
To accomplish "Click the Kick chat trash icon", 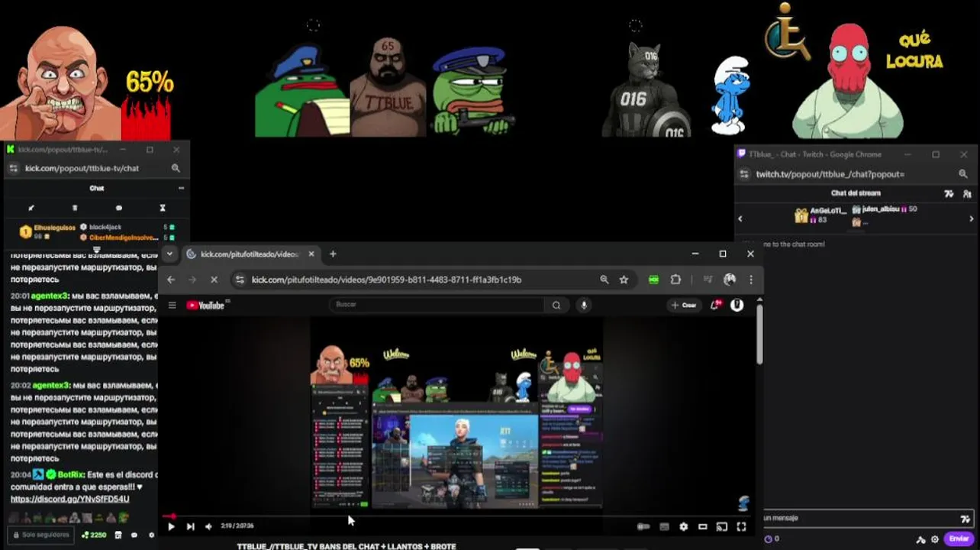I will pyautogui.click(x=75, y=208).
